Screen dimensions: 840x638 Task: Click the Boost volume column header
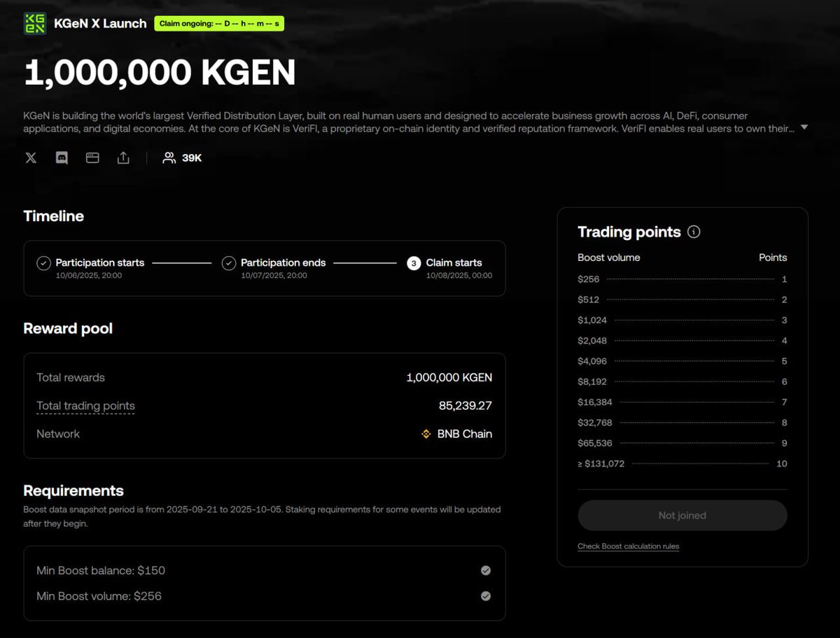(609, 257)
